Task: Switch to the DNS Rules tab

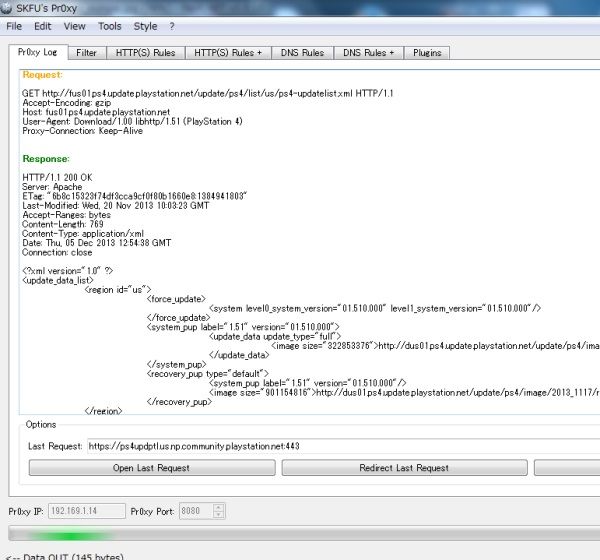Action: (302, 53)
